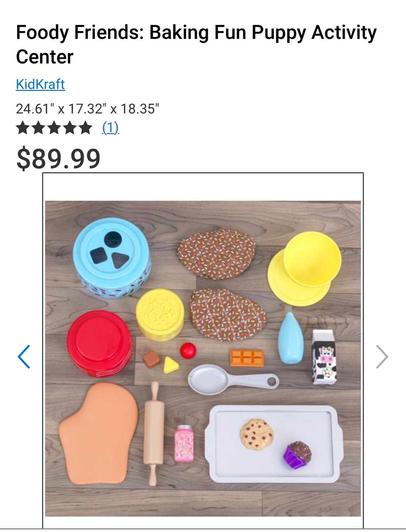Select the Foody Friends product title
The image size is (406, 532).
pyautogui.click(x=196, y=44)
